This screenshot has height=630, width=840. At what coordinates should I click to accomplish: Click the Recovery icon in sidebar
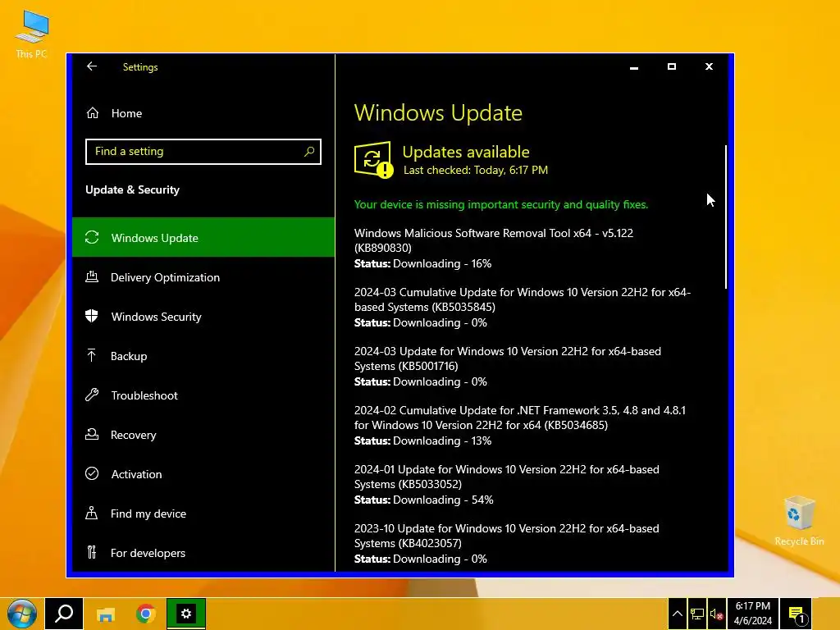92,435
